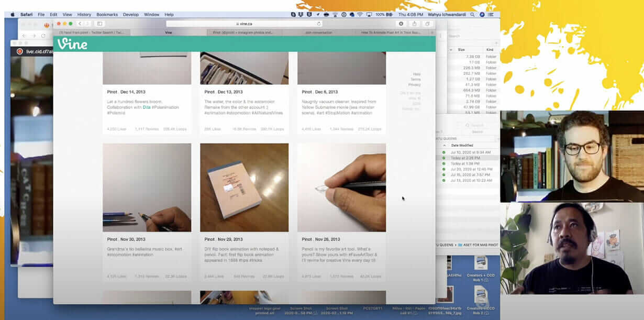Click the Vine logo in the header

[x=72, y=44]
